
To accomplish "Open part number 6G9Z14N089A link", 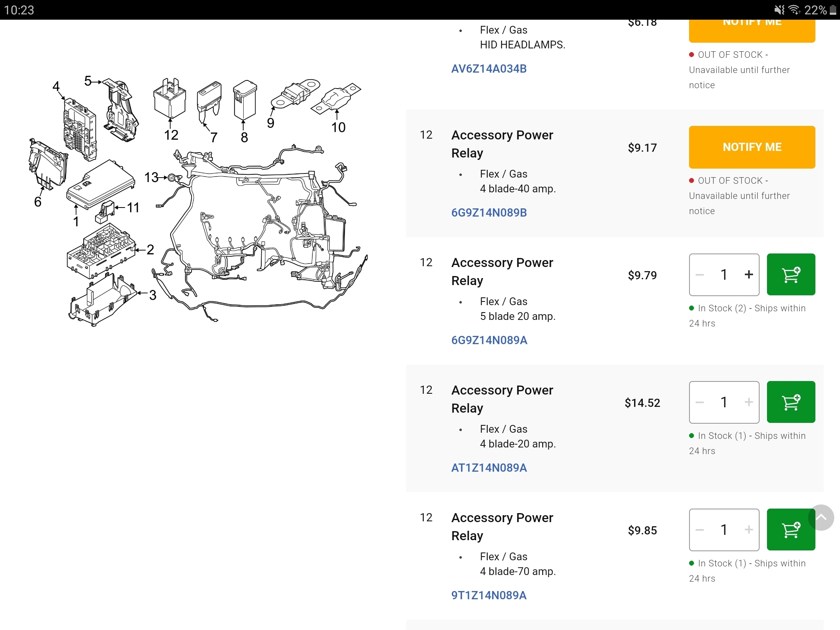I will click(489, 340).
